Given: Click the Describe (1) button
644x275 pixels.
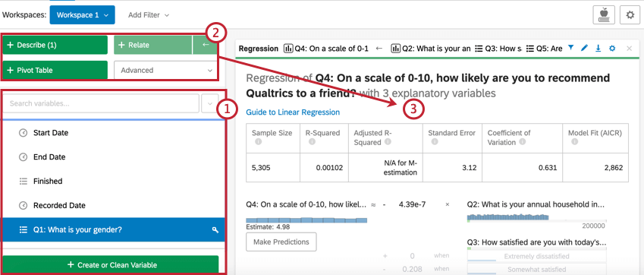Looking at the screenshot, I should pyautogui.click(x=55, y=46).
